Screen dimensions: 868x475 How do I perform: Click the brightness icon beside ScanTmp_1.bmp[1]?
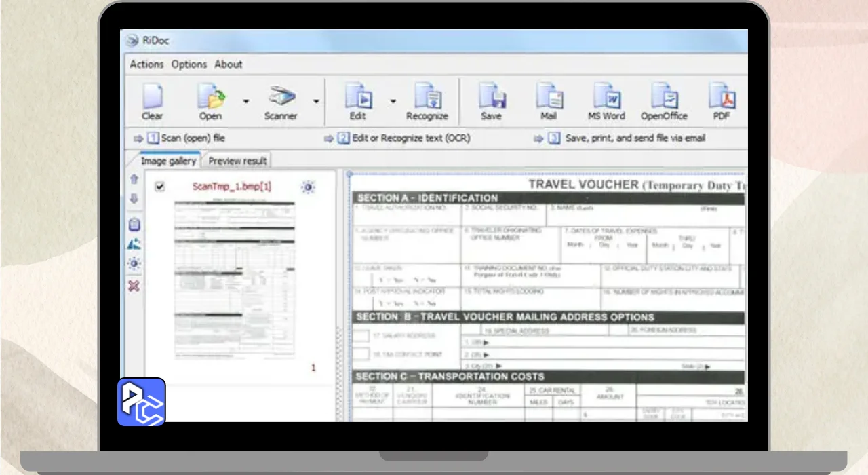[309, 187]
